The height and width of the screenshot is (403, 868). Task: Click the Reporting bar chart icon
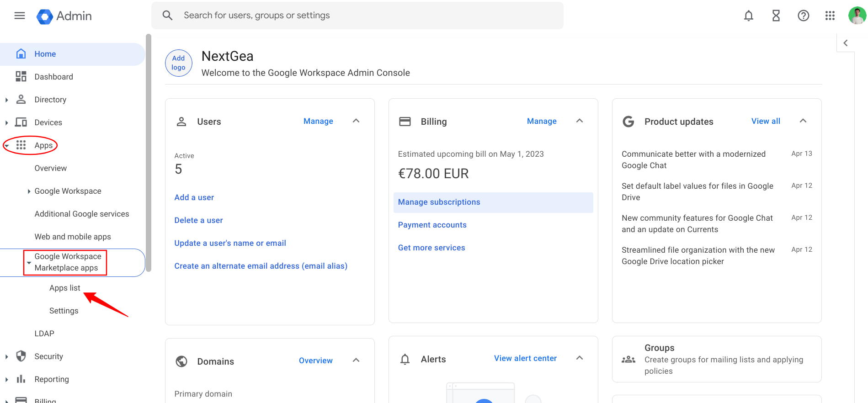[21, 379]
